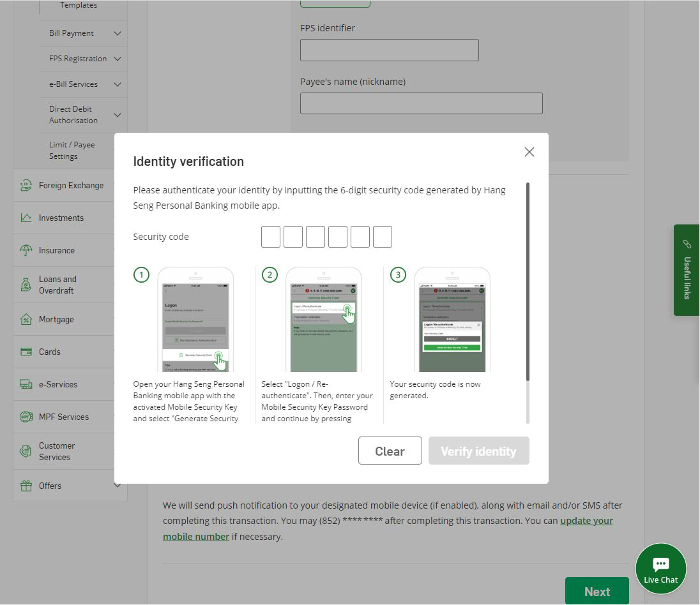
Task: Click the Identity verification heading
Action: 188,161
